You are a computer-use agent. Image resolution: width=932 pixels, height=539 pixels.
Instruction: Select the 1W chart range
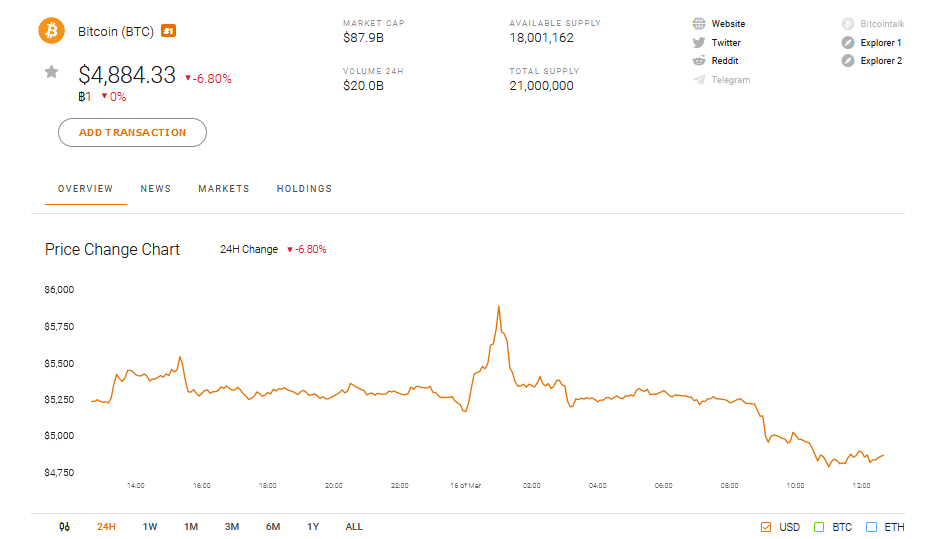coord(150,527)
